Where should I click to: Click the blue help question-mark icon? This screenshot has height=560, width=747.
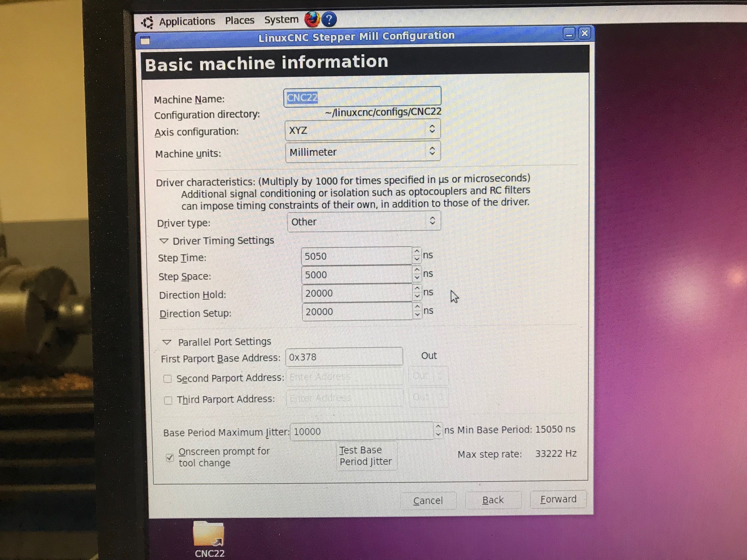click(x=329, y=19)
